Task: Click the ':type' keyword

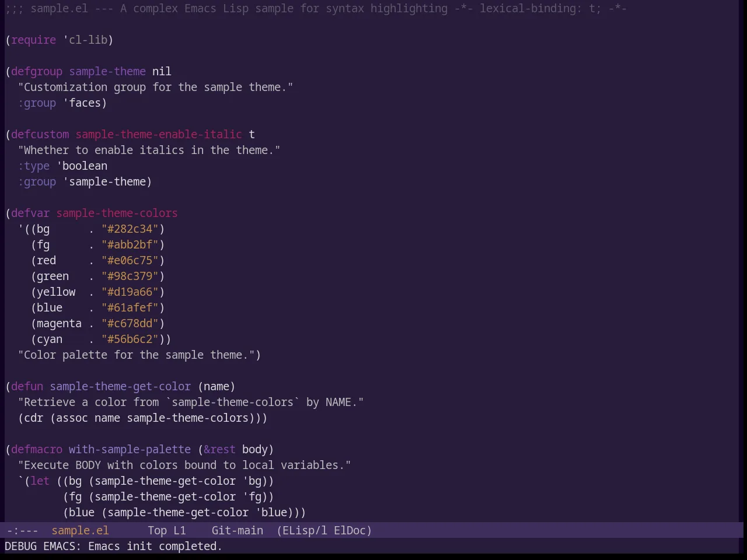Action: pyautogui.click(x=33, y=166)
